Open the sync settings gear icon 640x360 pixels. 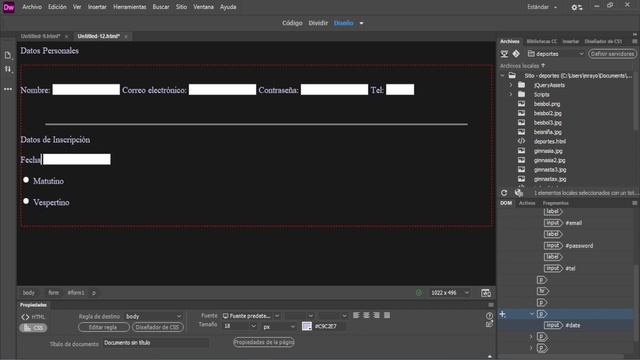(x=576, y=7)
